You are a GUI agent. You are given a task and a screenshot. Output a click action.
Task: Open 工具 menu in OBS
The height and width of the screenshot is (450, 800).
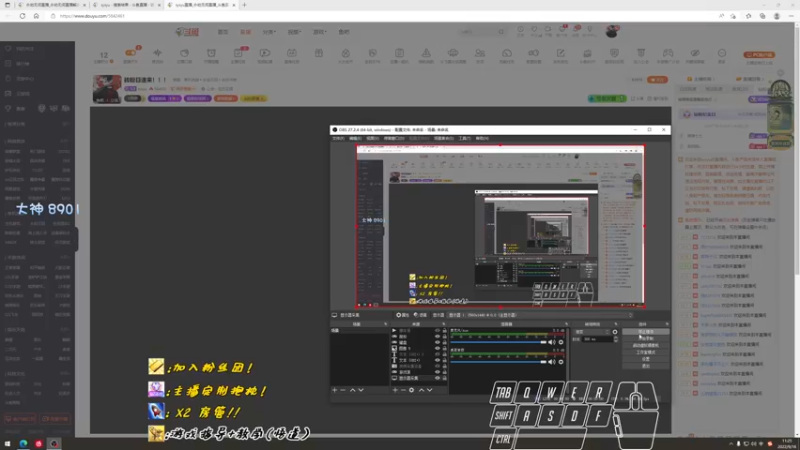(464, 138)
